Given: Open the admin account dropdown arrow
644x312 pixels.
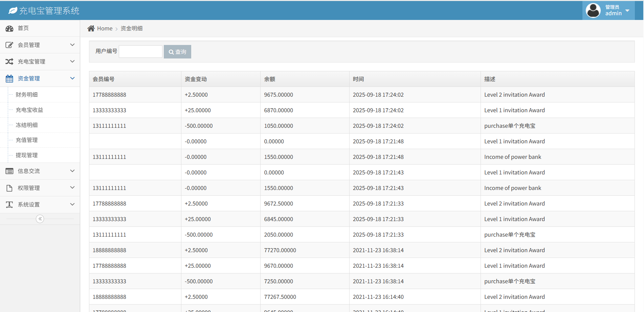Looking at the screenshot, I should pos(627,10).
